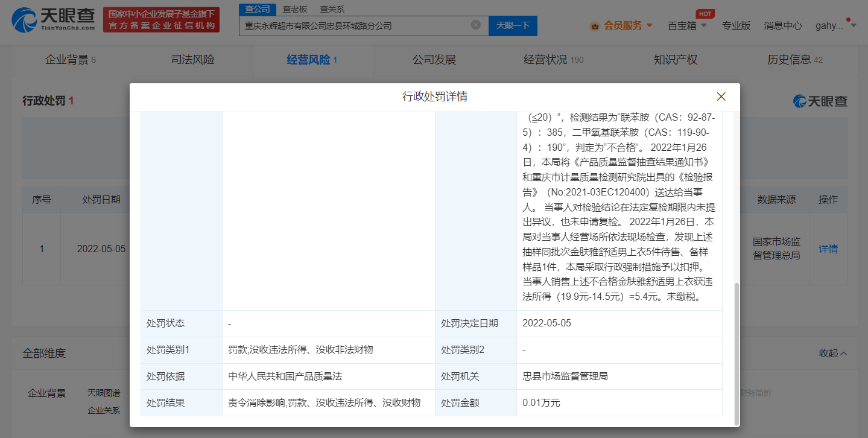Screen dimensions: 868x438
Task: Click the 处罚结果 value text
Action: 324,402
